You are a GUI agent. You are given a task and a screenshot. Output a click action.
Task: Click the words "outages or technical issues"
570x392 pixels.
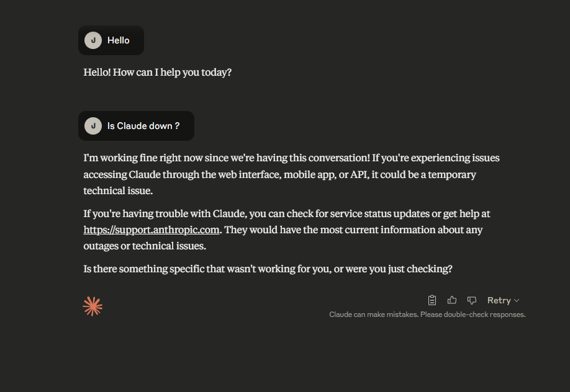coord(145,246)
